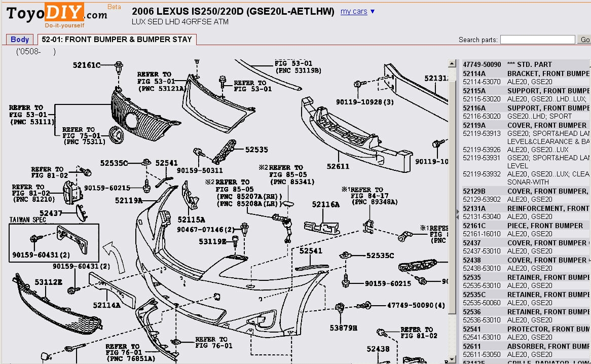Image resolution: width=591 pixels, height=364 pixels.
Task: Select part label 52114A in diagram
Action: point(106,305)
